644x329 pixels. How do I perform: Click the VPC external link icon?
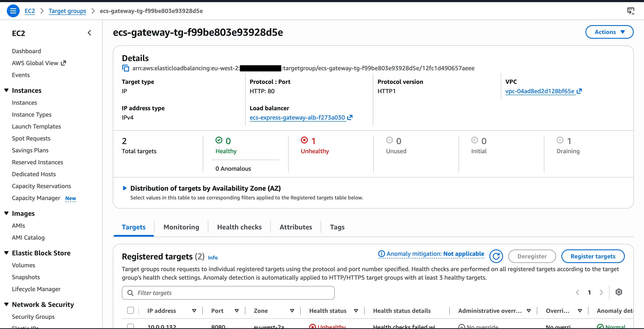click(x=579, y=91)
